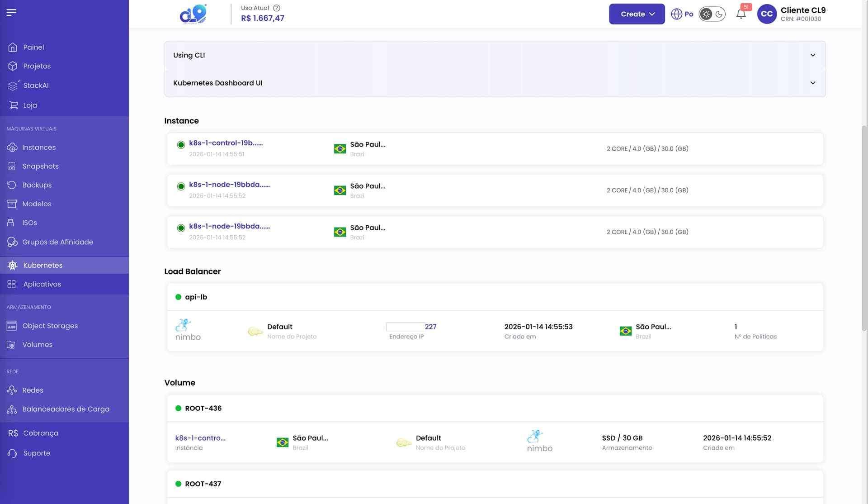
Task: Open k8s-1-contro volume instance link
Action: 200,438
